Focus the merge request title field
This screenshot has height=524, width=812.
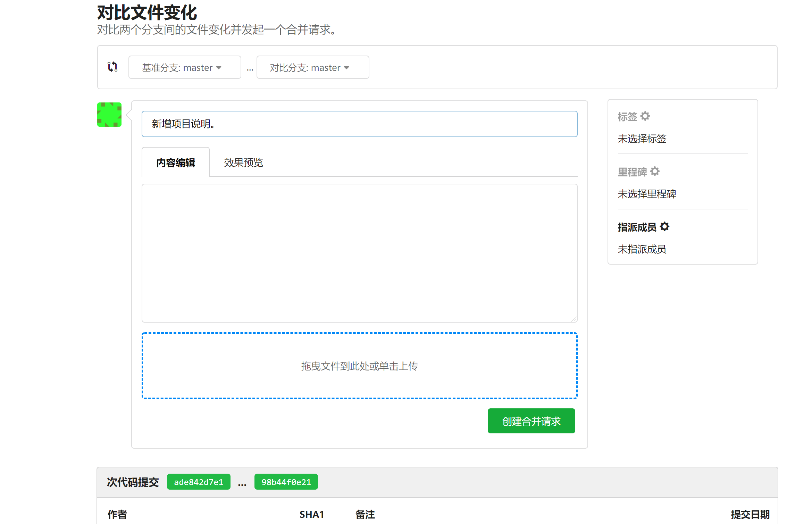[x=359, y=124]
